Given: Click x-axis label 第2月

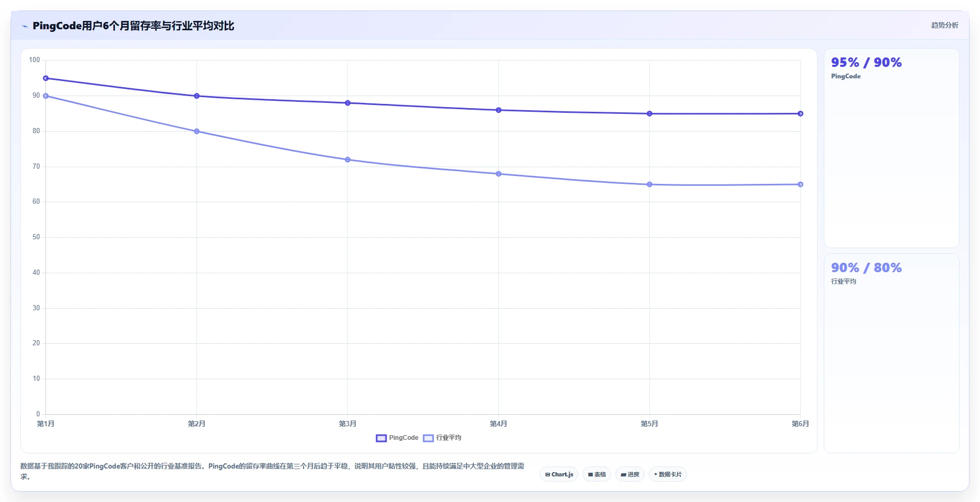Looking at the screenshot, I should tap(197, 424).
